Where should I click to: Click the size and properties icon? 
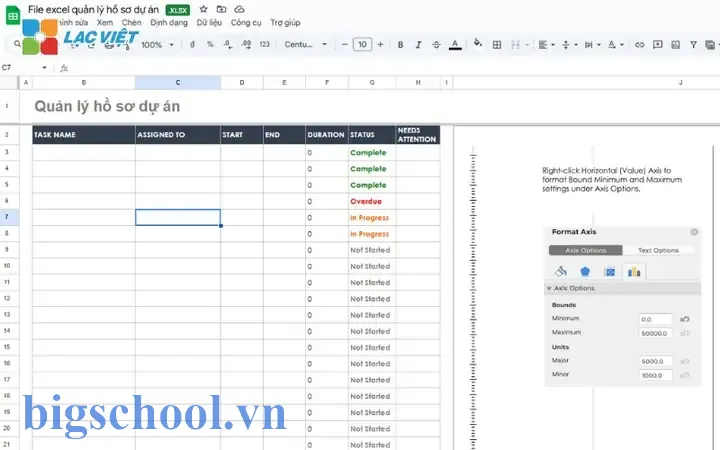click(609, 272)
